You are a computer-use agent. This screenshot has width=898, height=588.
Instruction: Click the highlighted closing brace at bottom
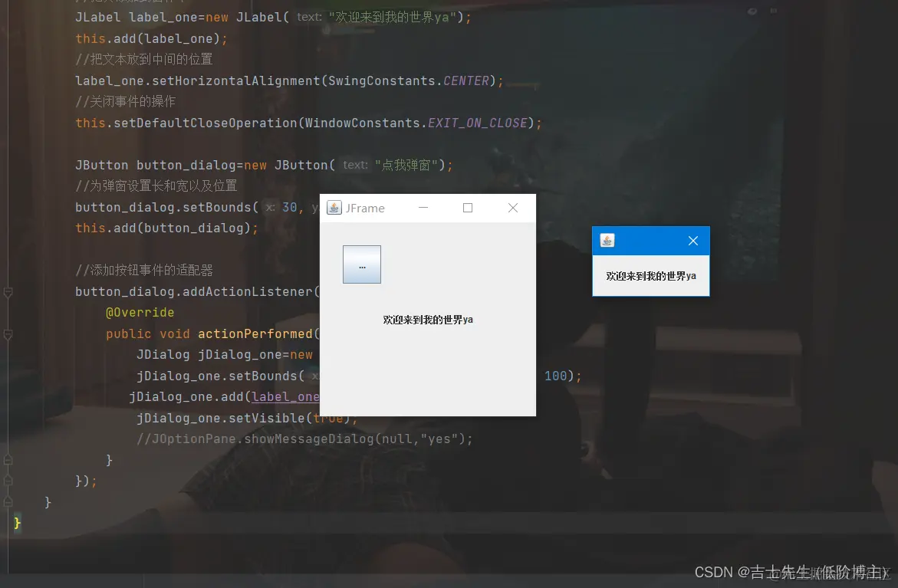pos(17,523)
